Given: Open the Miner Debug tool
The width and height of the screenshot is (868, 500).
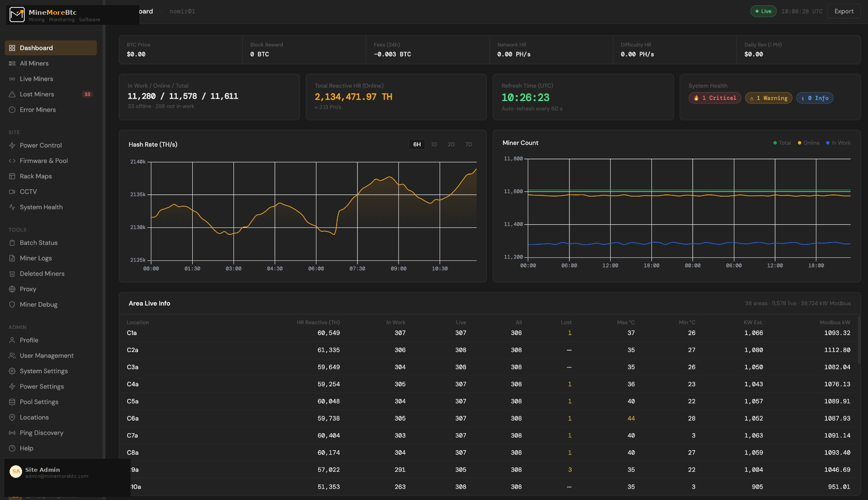Looking at the screenshot, I should [x=38, y=304].
